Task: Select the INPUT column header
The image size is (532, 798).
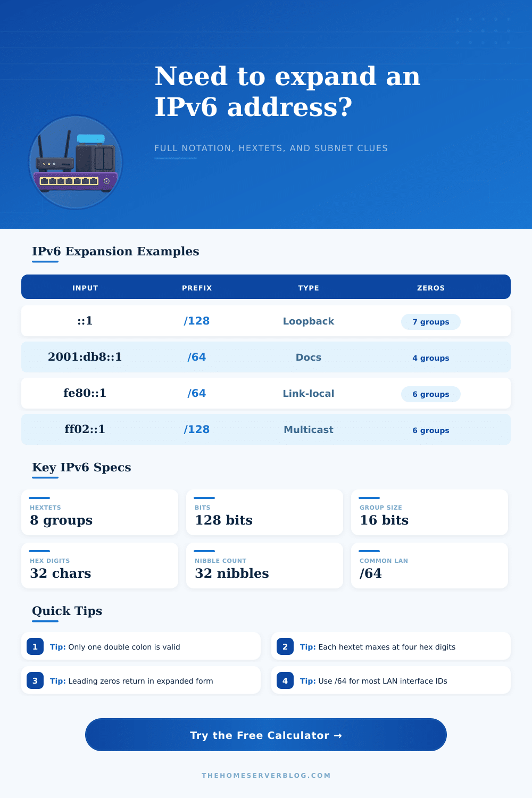Action: (85, 288)
